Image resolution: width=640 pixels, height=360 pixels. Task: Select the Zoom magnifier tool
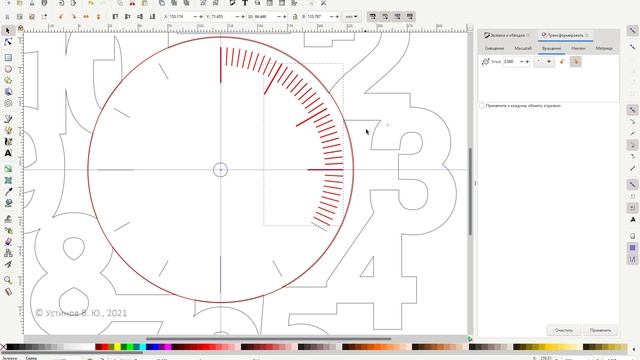(8, 280)
